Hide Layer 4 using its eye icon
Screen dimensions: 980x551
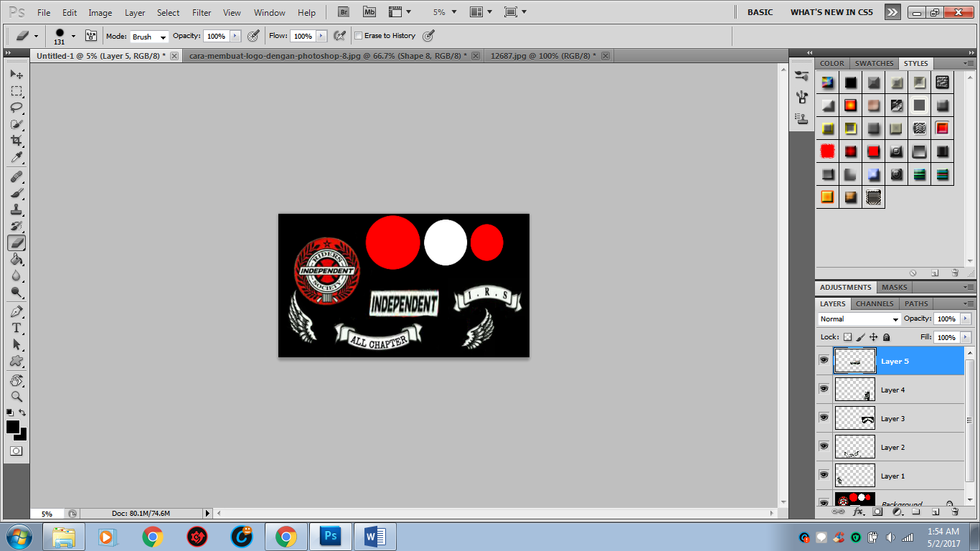tap(824, 389)
